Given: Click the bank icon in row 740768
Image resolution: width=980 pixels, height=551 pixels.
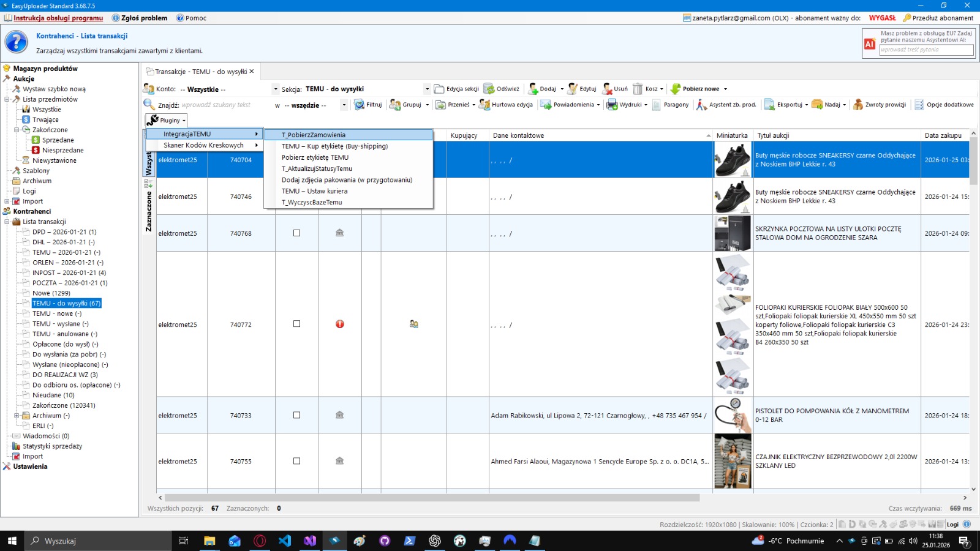Looking at the screenshot, I should (x=340, y=233).
